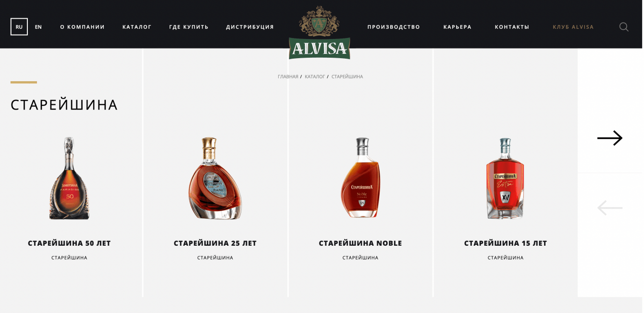Select the Старейшина 50 лет bottle image
Viewport: 644px width, 313px height.
tap(69, 178)
